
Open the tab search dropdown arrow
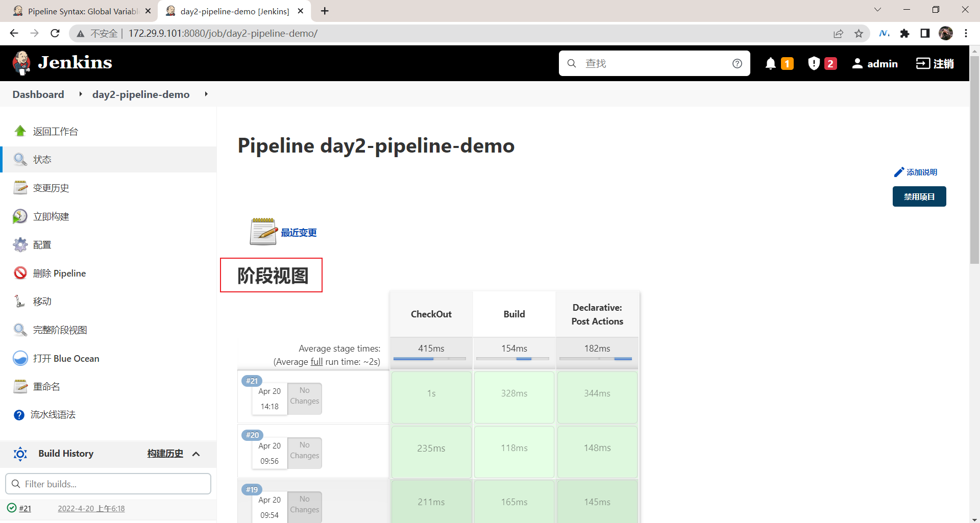(x=877, y=10)
